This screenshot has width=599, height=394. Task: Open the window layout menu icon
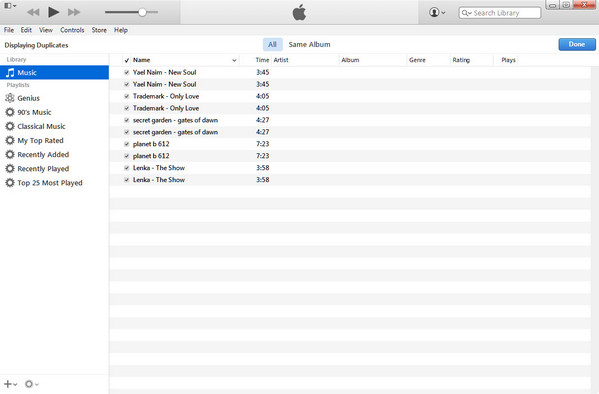pyautogui.click(x=10, y=6)
